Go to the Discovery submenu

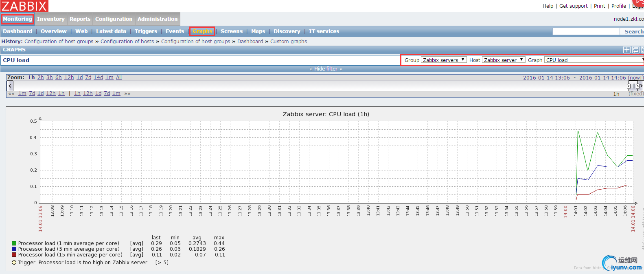point(287,31)
